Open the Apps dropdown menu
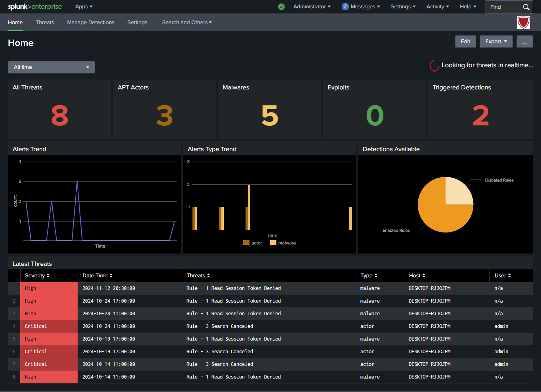 tap(84, 7)
